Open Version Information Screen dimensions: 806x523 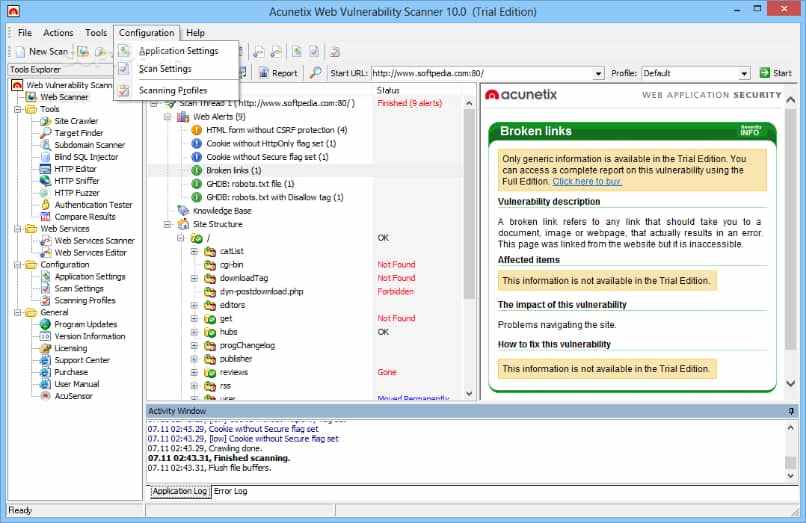[x=89, y=336]
